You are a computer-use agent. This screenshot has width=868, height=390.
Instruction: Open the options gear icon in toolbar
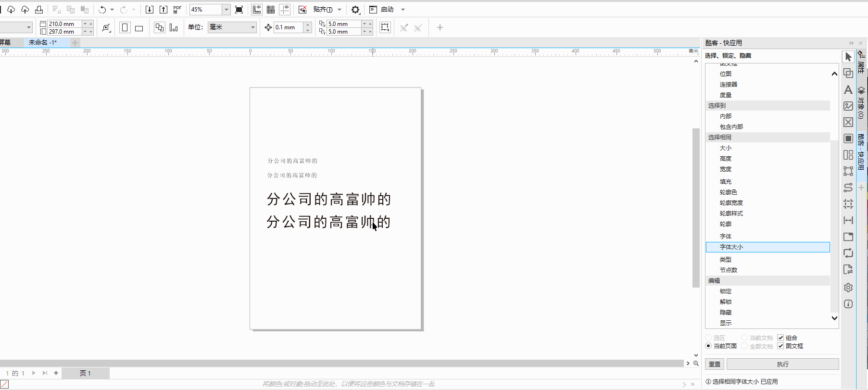(355, 10)
